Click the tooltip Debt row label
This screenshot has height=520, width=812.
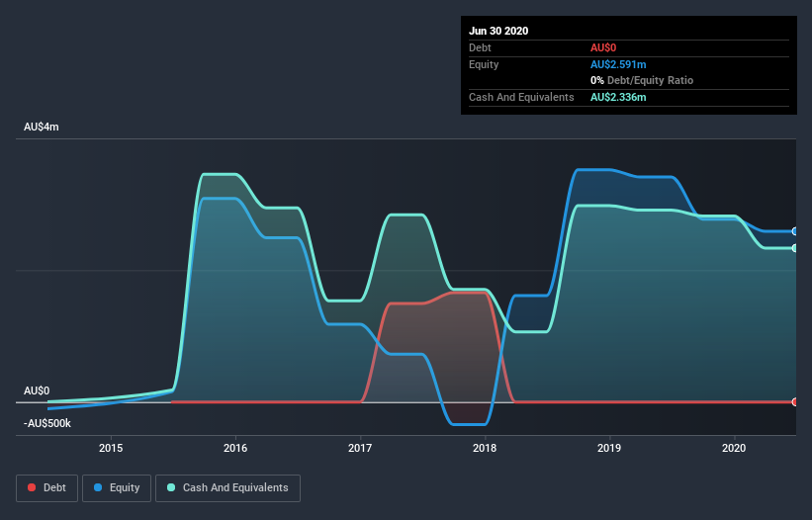click(x=480, y=47)
